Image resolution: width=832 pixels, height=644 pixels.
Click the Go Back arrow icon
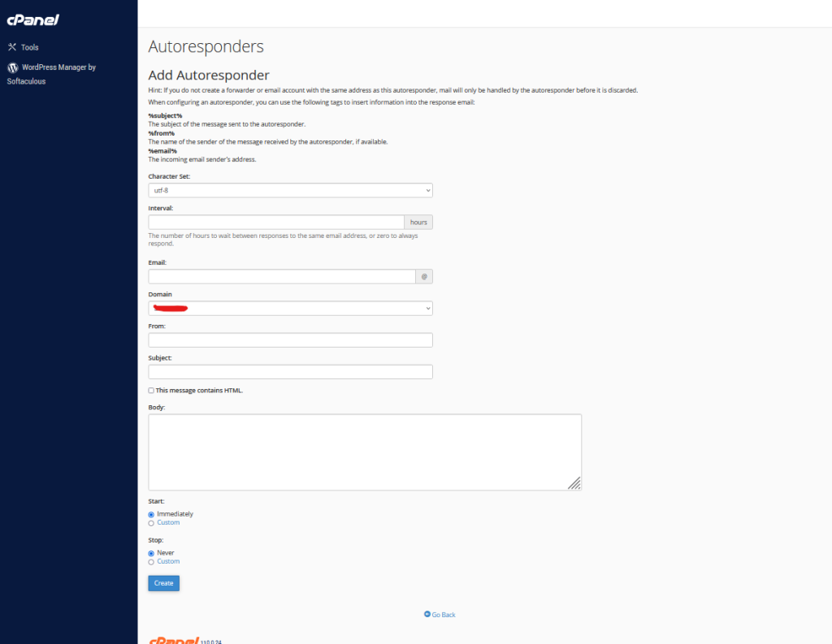tap(427, 615)
